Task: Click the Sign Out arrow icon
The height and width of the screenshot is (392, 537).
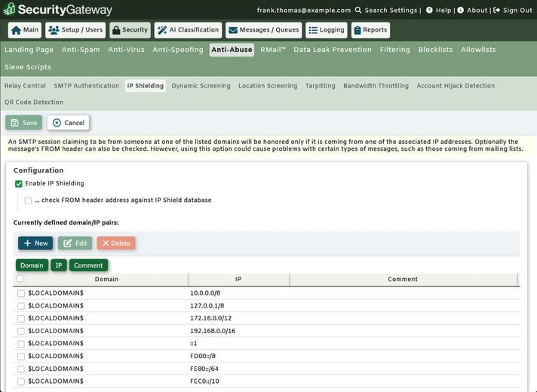Action: pyautogui.click(x=496, y=10)
